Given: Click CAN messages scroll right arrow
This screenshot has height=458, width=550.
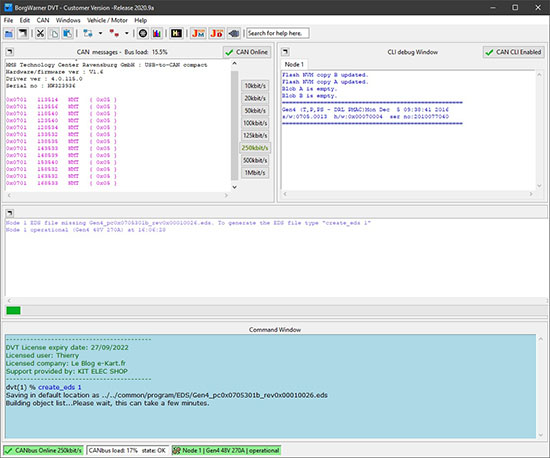Looking at the screenshot, I should tap(226, 195).
